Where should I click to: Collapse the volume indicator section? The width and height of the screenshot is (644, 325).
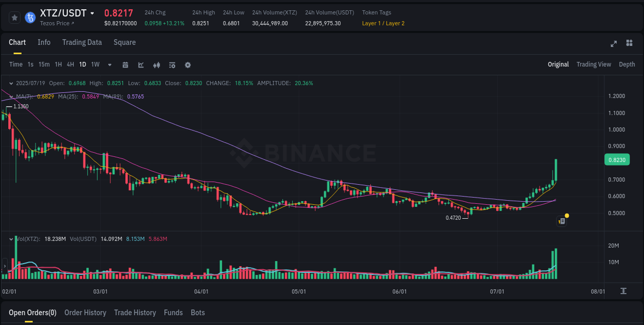pyautogui.click(x=10, y=239)
